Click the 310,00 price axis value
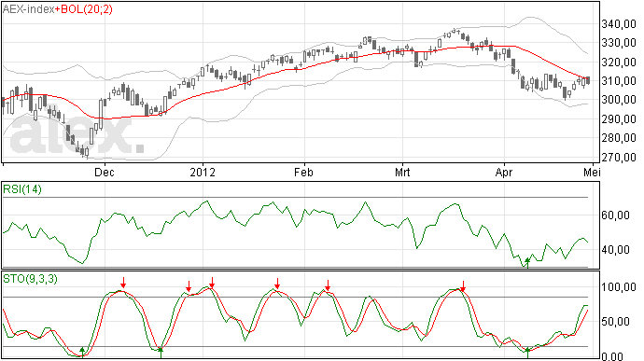This screenshot has height=361, width=644. point(619,81)
